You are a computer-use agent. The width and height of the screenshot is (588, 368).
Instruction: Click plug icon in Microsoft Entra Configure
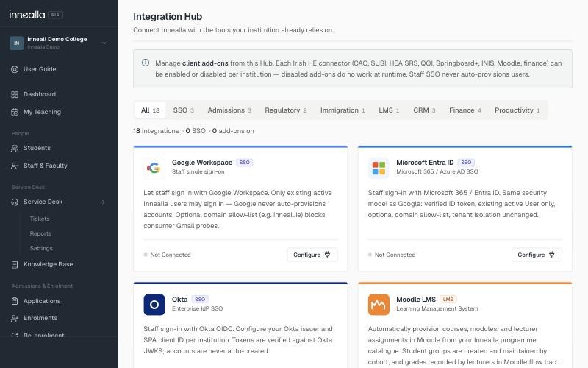tap(552, 255)
